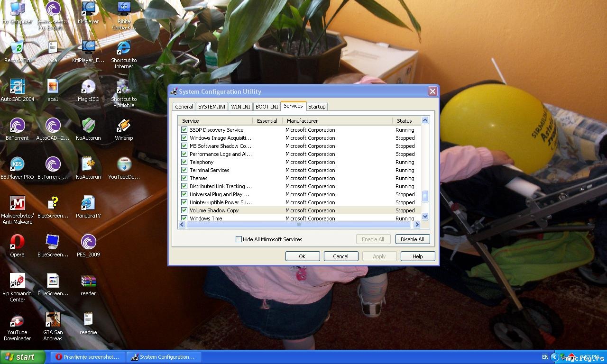Select the Riblja Corba-K... video file icon
Viewport: 607px width, 364px height.
(x=124, y=15)
